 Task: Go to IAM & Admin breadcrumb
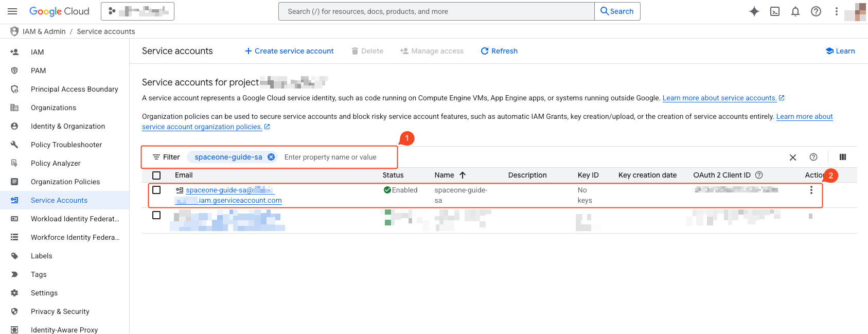tap(44, 31)
